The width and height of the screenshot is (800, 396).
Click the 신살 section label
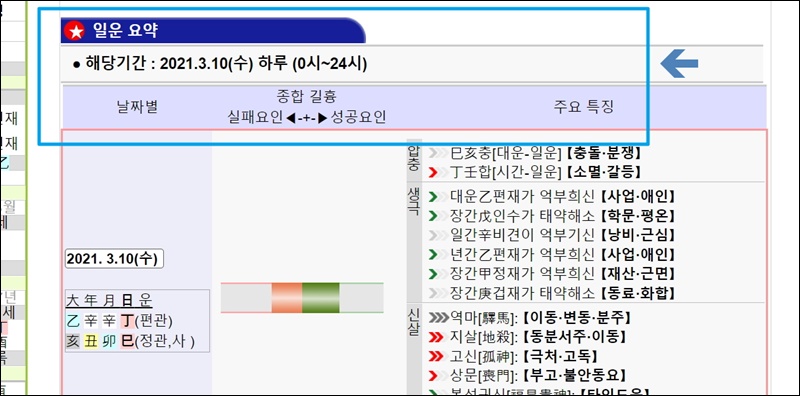414,321
